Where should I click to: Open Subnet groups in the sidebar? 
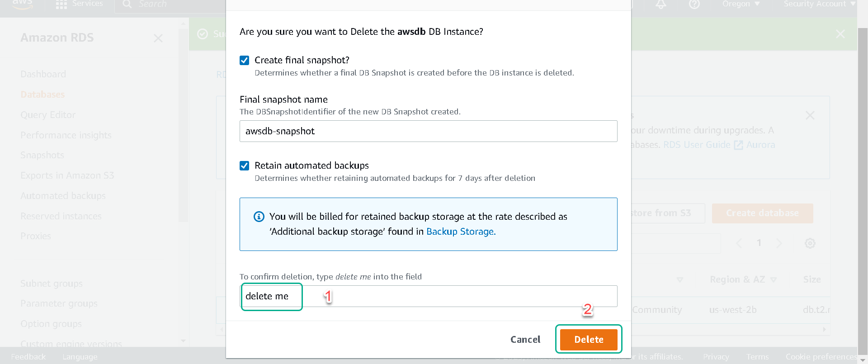click(52, 284)
